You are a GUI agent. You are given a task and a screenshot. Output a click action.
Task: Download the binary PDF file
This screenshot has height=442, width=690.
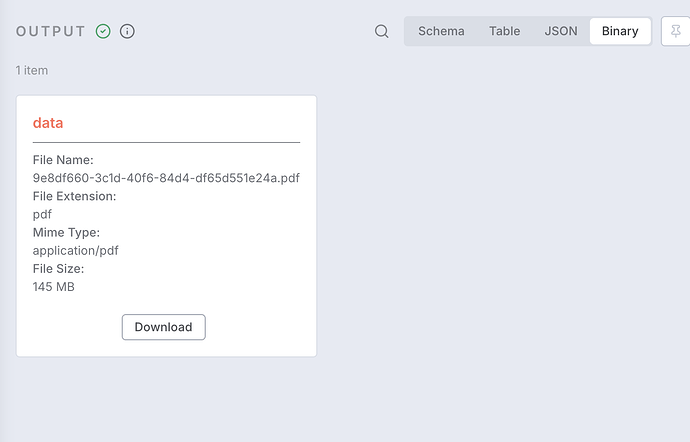point(164,327)
